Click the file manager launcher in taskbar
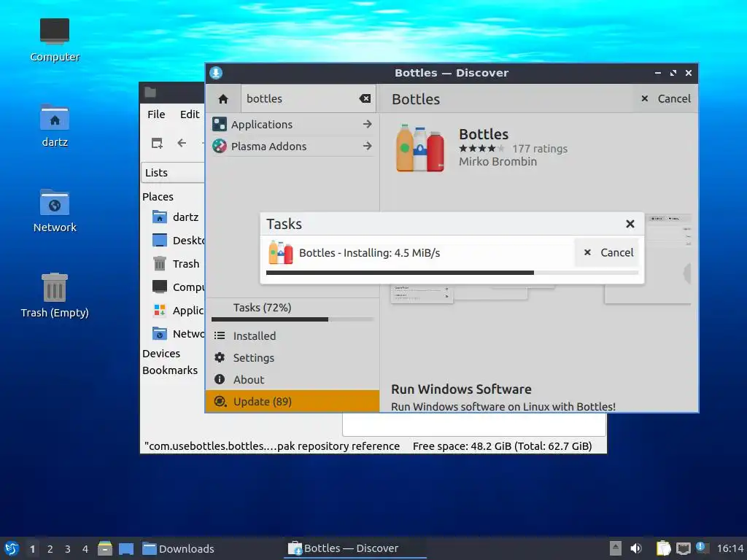The width and height of the screenshot is (747, 560). point(105,548)
